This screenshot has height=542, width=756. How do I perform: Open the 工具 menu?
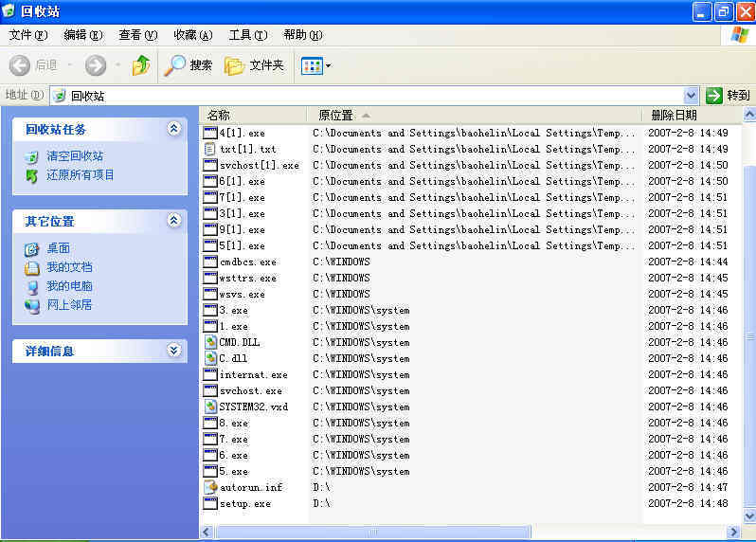point(246,35)
